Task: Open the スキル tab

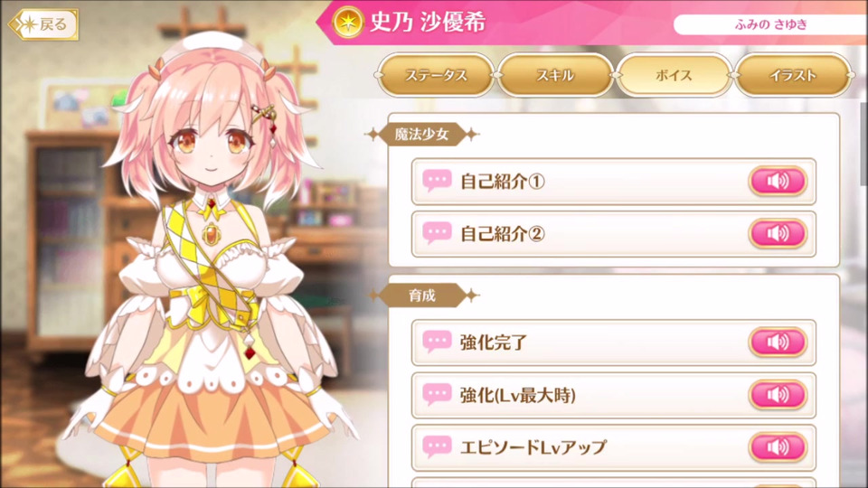Action: point(554,75)
